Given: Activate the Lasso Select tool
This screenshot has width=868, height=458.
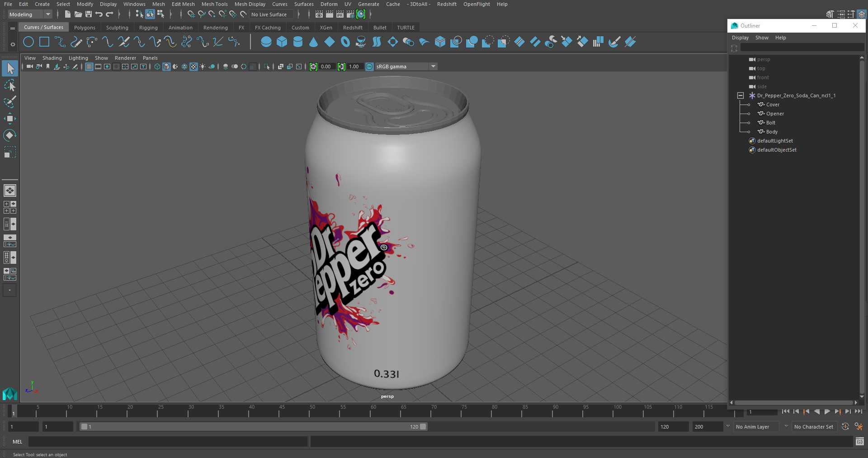Looking at the screenshot, I should [x=10, y=85].
